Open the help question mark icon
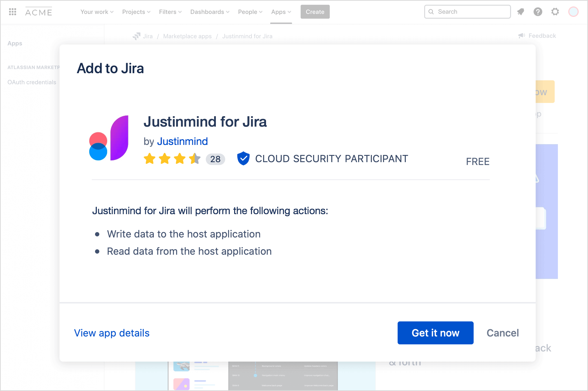Image resolution: width=588 pixels, height=391 pixels. point(538,12)
